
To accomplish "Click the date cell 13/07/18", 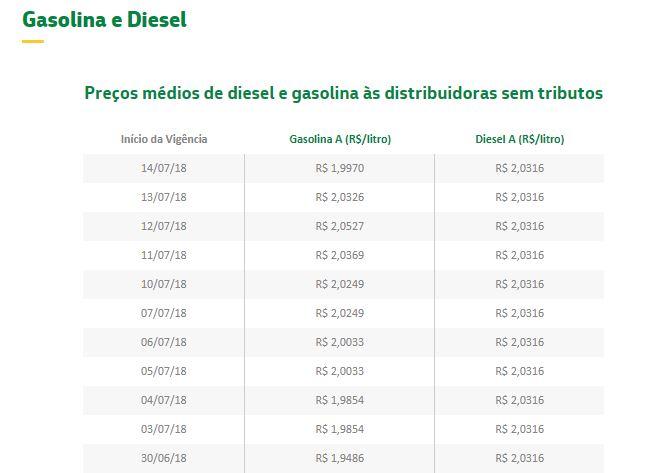I will (164, 197).
